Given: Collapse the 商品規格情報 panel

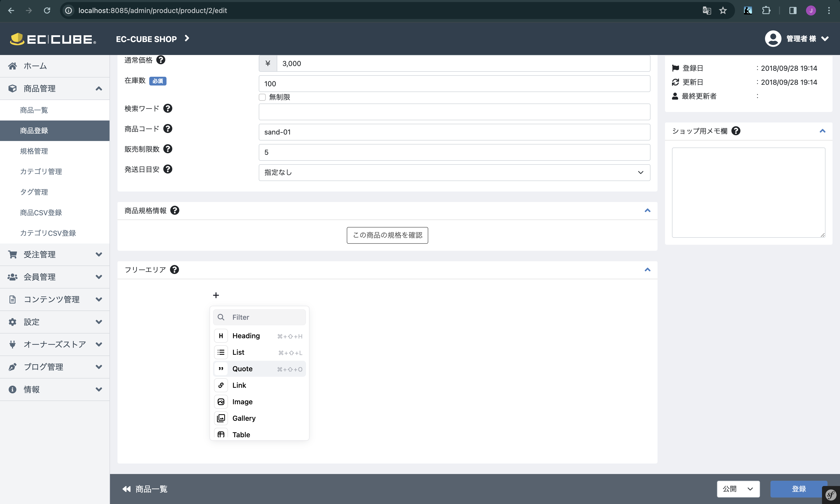Looking at the screenshot, I should [647, 210].
